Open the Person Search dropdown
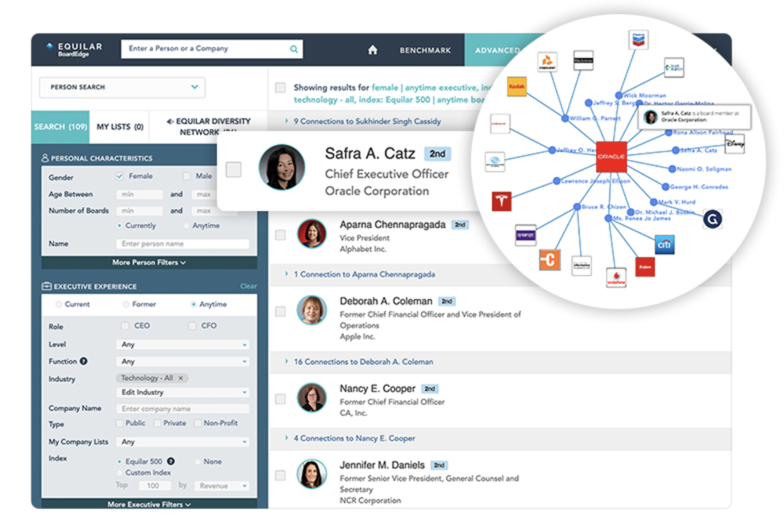The width and height of the screenshot is (784, 532). (x=120, y=87)
